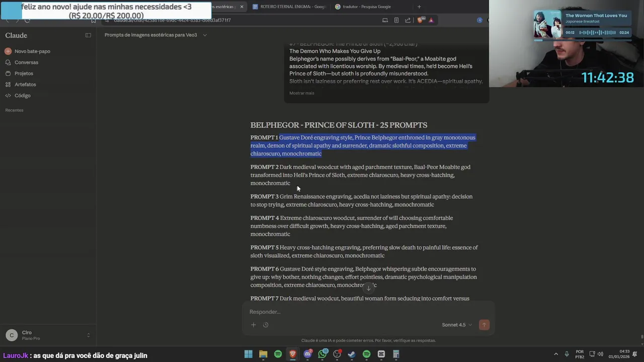Click the browser address bar
This screenshot has width=644, height=362.
point(242,20)
